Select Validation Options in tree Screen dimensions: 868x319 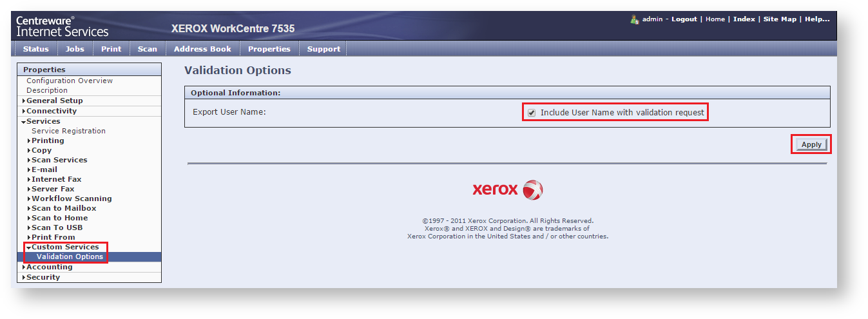tap(70, 256)
